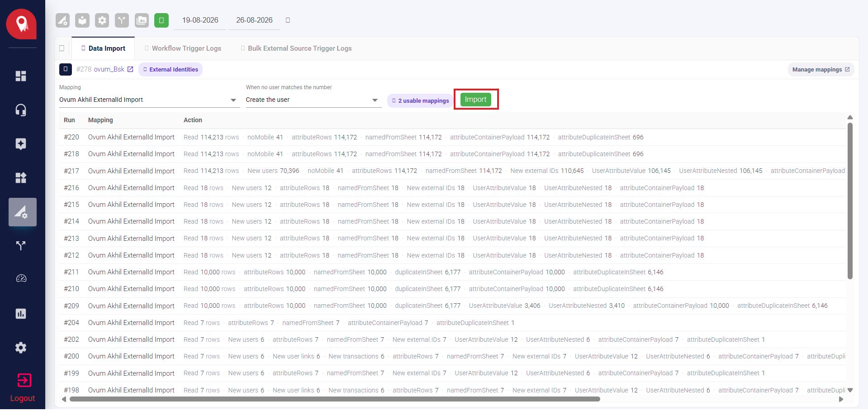Click the open-external icon beside ovum_Bsk
The image size is (868, 411).
(130, 69)
